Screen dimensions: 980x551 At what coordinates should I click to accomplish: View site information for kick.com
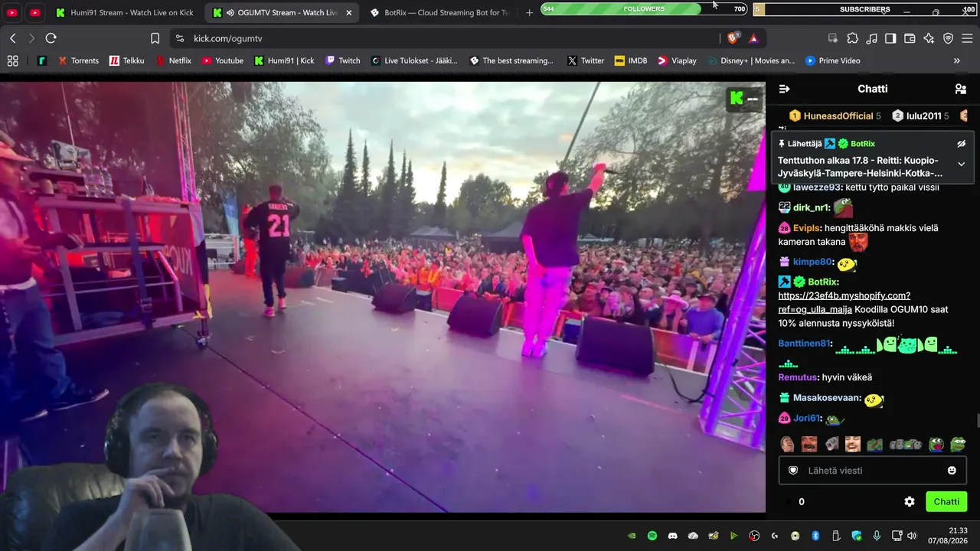click(179, 38)
